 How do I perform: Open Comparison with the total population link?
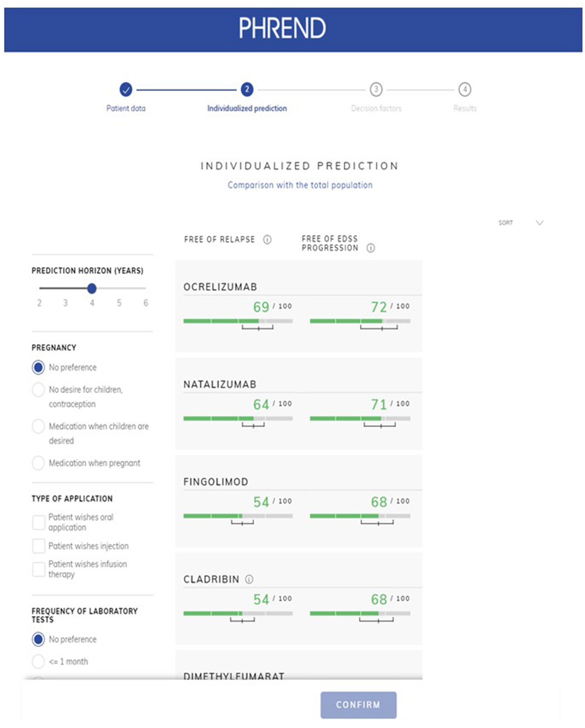[x=300, y=185]
